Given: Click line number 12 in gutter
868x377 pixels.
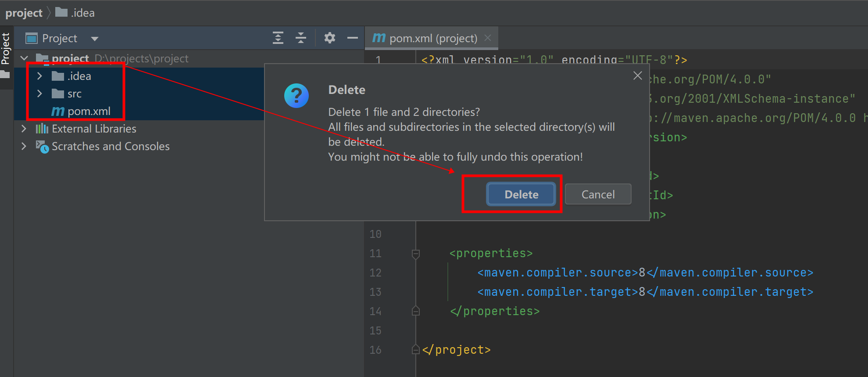Looking at the screenshot, I should tap(375, 273).
